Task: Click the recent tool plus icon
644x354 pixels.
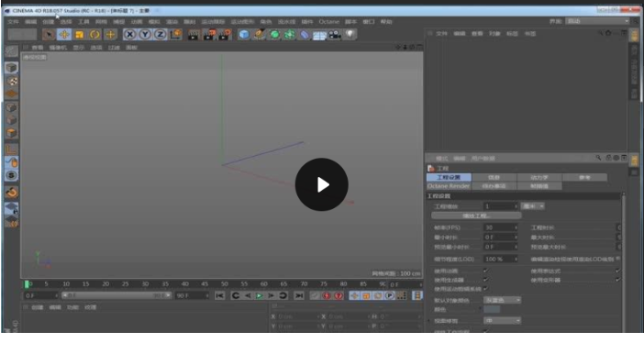Action: tap(110, 35)
